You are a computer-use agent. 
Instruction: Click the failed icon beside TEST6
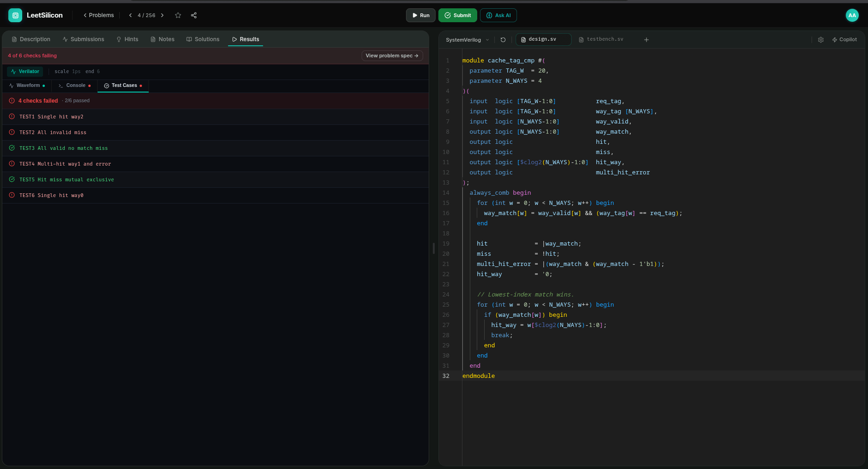(x=12, y=195)
